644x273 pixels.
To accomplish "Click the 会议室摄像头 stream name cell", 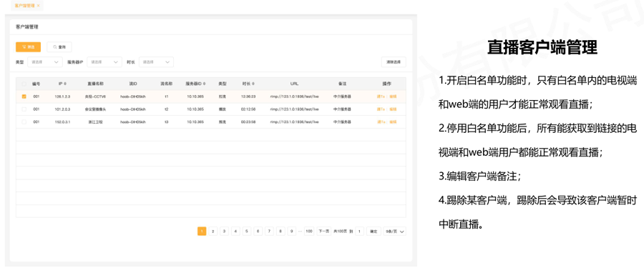I will click(x=95, y=109).
